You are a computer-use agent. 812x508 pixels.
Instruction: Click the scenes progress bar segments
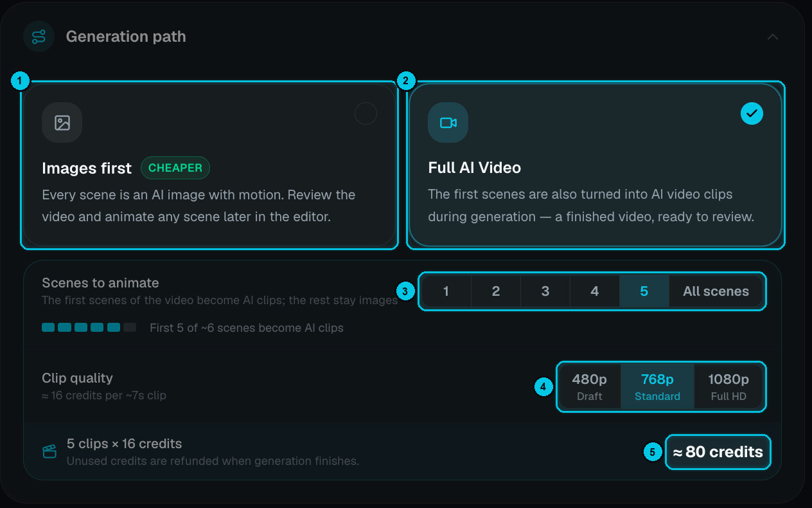click(89, 327)
